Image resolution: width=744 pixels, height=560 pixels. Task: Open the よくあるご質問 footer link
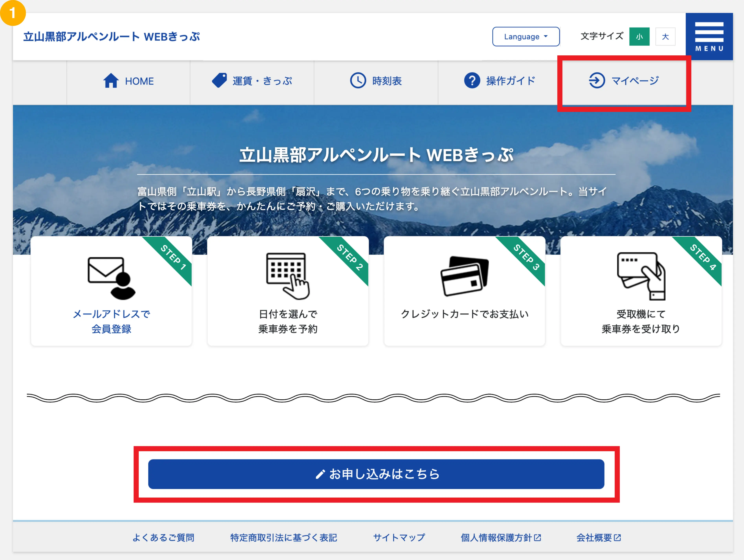[163, 537]
